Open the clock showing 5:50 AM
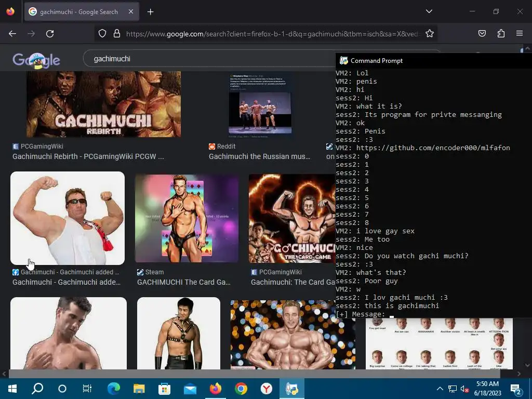The image size is (532, 399). [487, 389]
